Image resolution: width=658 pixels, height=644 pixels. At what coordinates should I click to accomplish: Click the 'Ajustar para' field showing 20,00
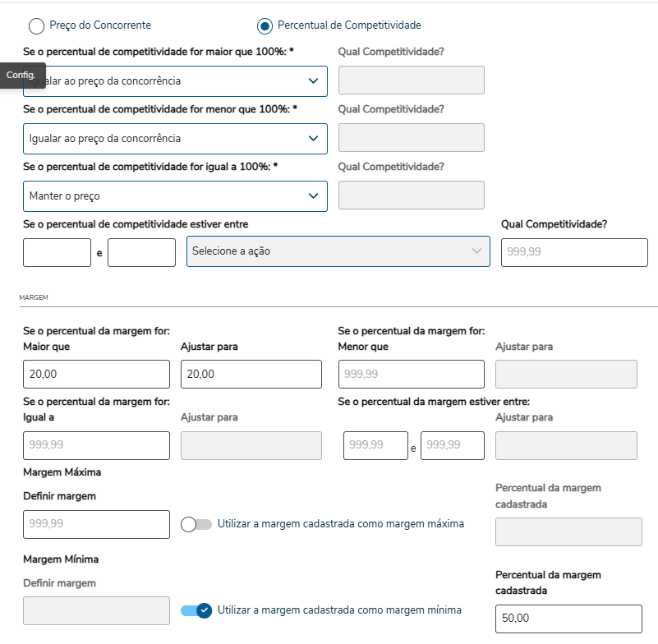click(x=251, y=374)
